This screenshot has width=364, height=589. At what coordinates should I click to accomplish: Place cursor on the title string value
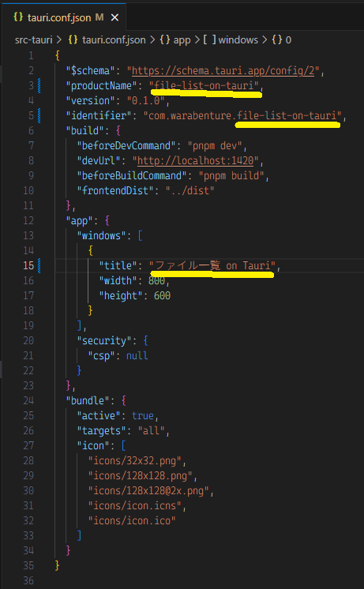212,265
